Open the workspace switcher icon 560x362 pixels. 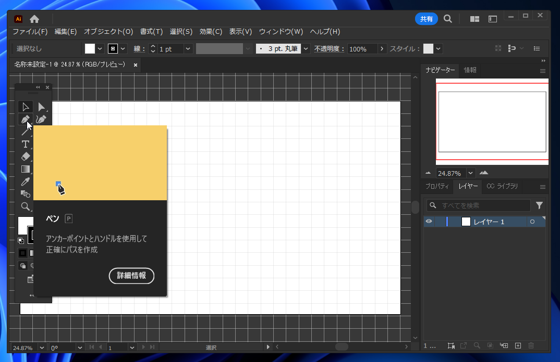pos(492,19)
